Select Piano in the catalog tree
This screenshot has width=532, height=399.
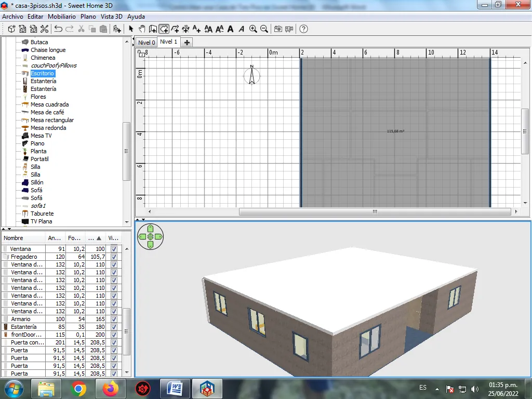37,143
